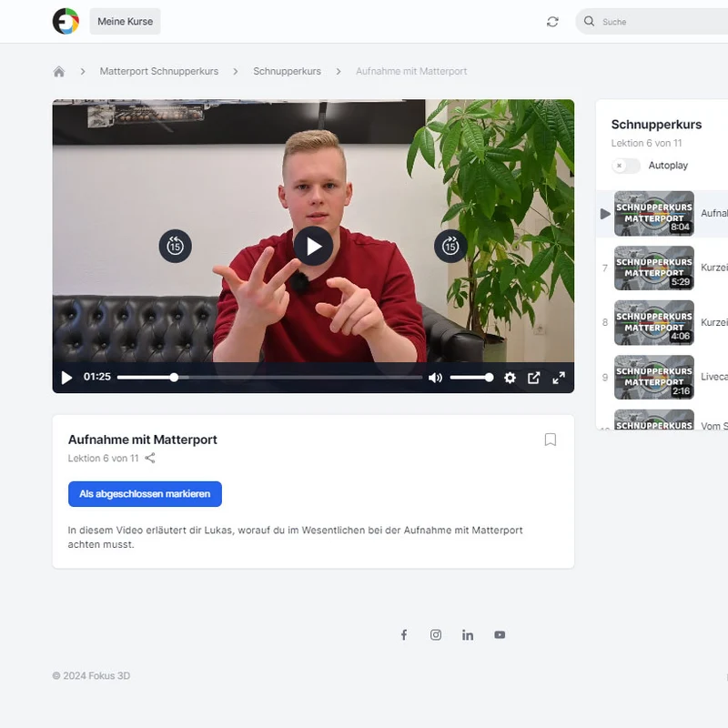Image resolution: width=728 pixels, height=728 pixels.
Task: Open the Schnupperkurs breadcrumb link
Action: pos(287,72)
